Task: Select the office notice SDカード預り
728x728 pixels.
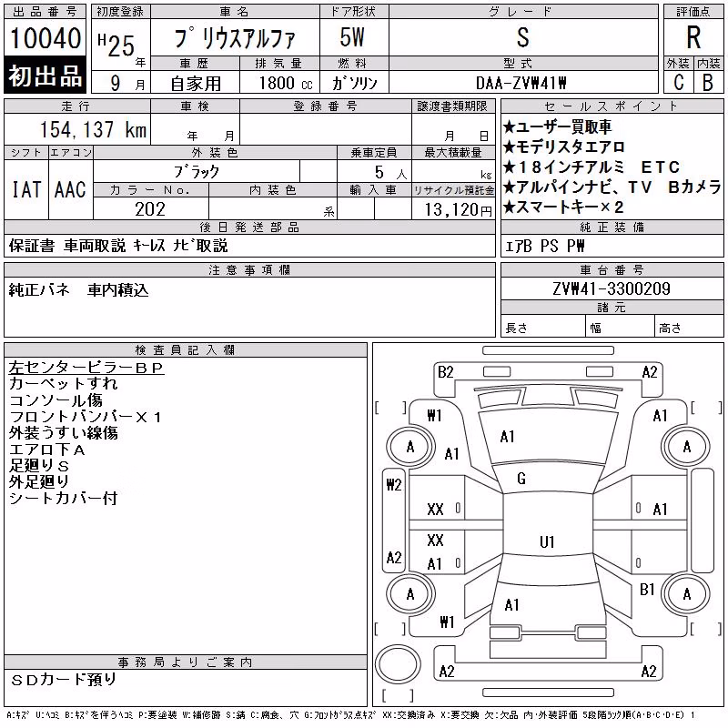Action: [64, 680]
